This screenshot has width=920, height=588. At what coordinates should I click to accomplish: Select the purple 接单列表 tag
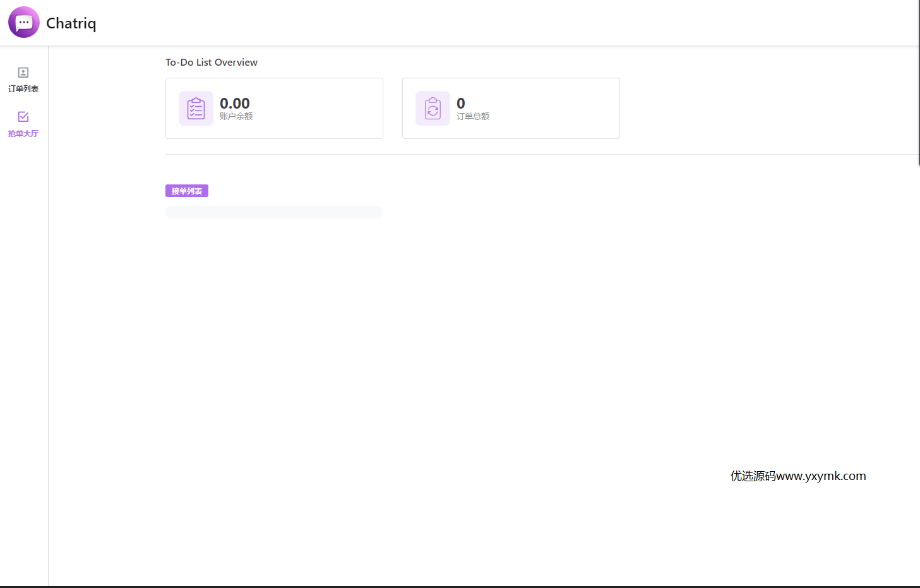pos(187,191)
